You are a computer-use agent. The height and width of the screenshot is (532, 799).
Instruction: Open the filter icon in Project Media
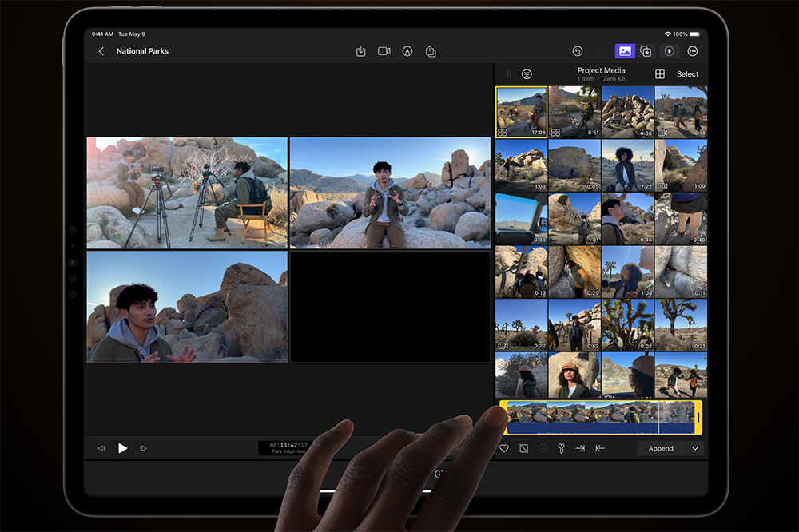[x=527, y=73]
